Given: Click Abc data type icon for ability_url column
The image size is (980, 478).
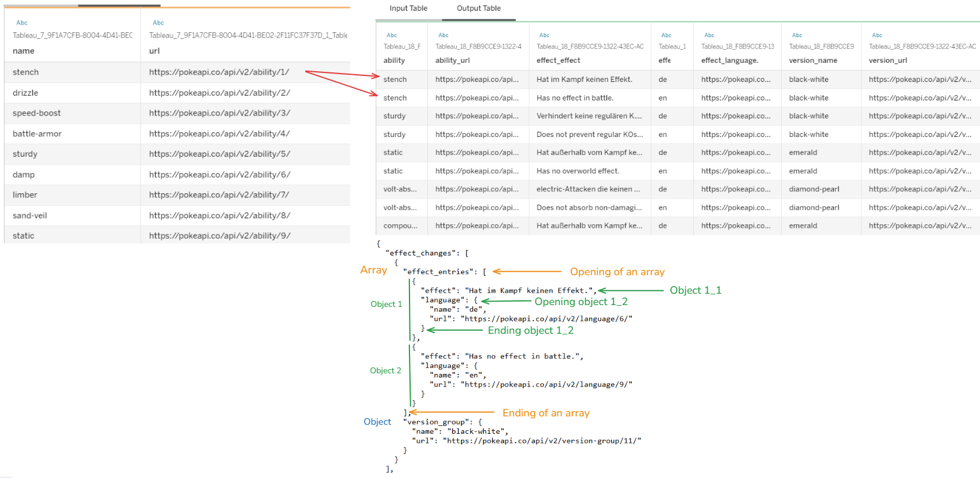Looking at the screenshot, I should coord(443,35).
